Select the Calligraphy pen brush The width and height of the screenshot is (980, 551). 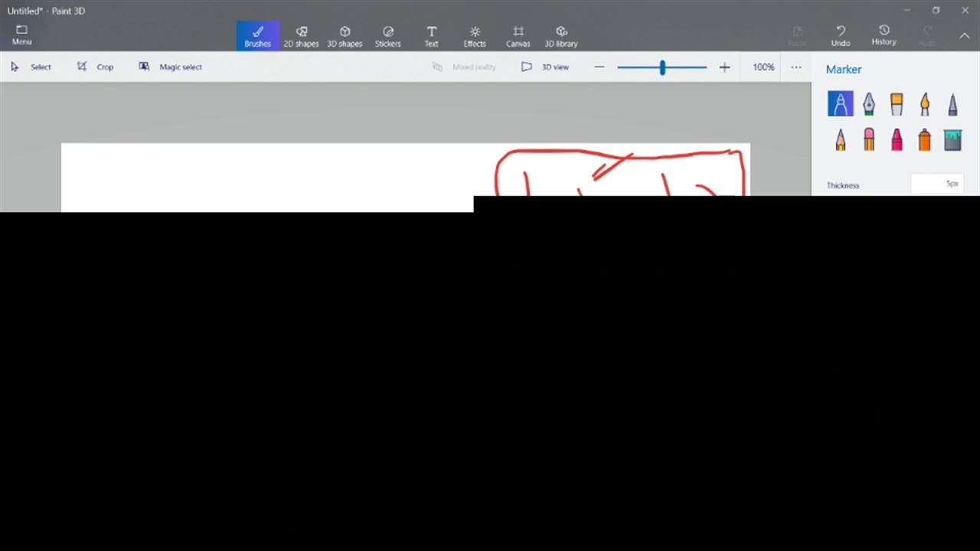pyautogui.click(x=868, y=104)
